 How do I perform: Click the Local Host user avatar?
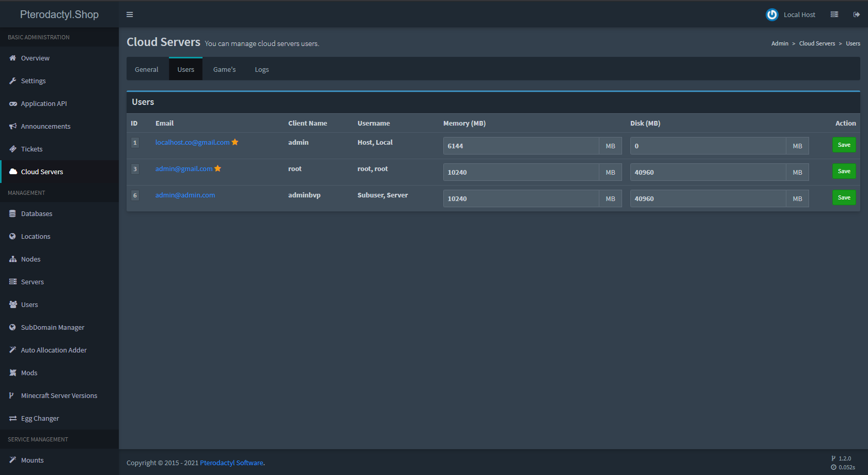coord(771,14)
